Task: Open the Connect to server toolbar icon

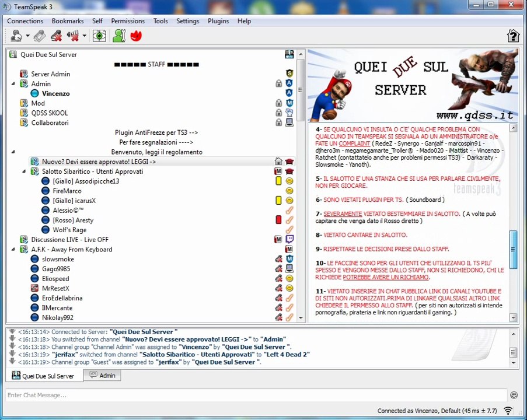Action: coord(16,36)
